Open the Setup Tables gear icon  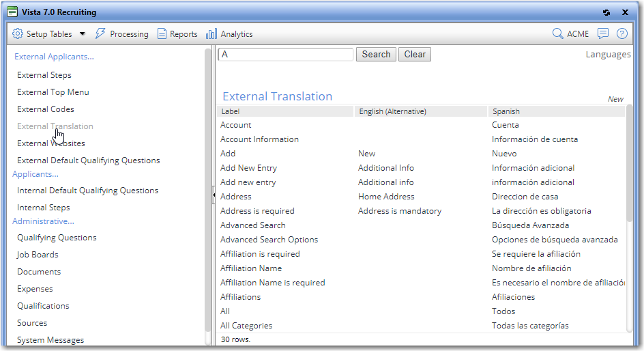pyautogui.click(x=18, y=33)
